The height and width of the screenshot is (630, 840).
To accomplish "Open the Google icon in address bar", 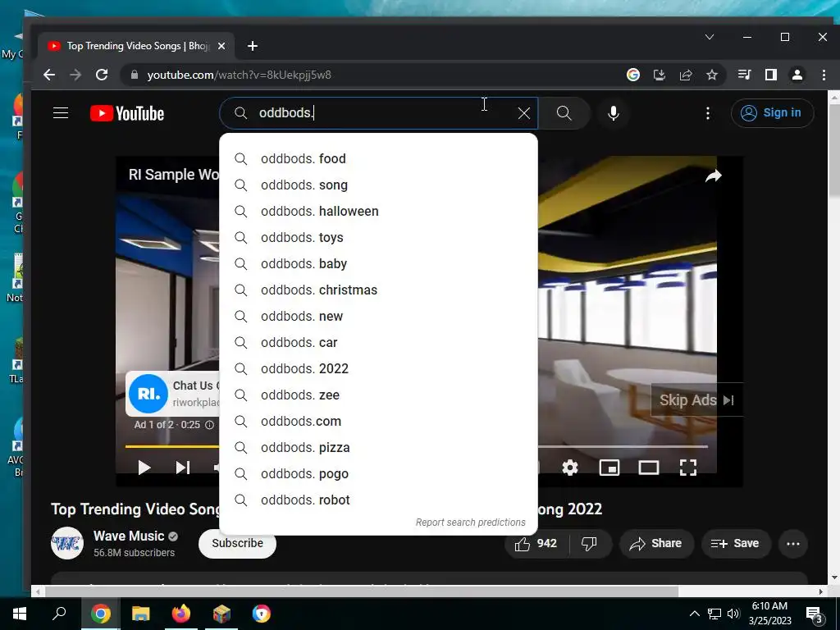I will [x=633, y=75].
